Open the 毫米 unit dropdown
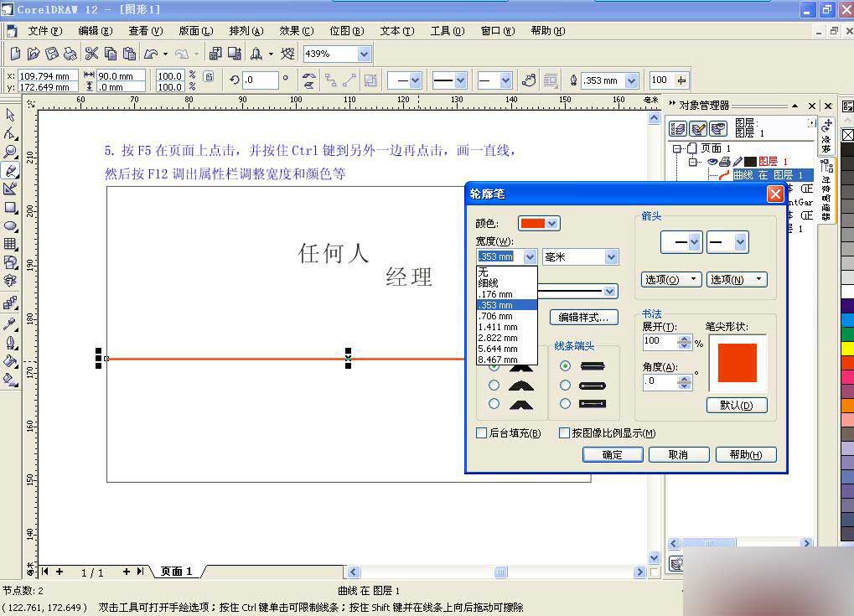Viewport: 854px width, 616px height. click(611, 257)
